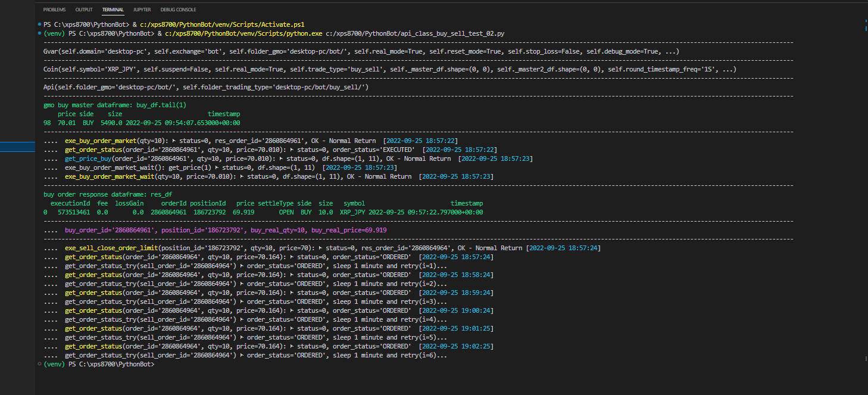Image resolution: width=868 pixels, height=395 pixels.
Task: Click the buy_order_id='2860864961' summary line
Action: (x=215, y=230)
